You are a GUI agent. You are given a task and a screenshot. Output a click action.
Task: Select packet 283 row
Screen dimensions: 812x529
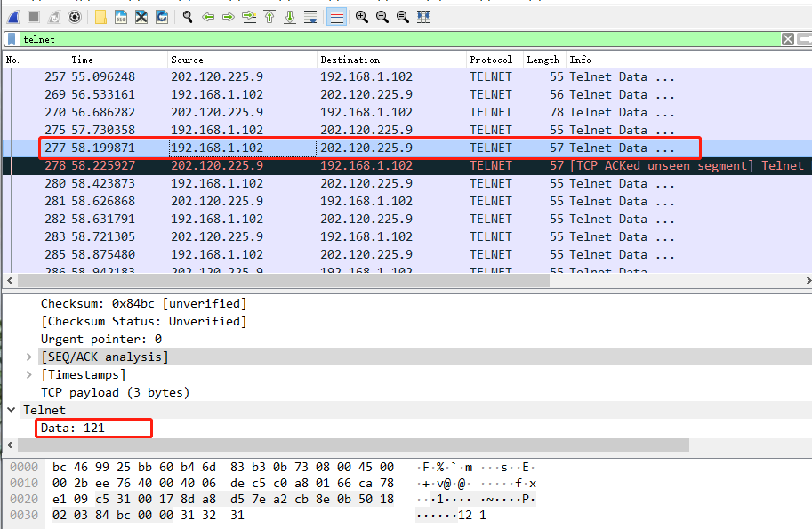pos(407,237)
